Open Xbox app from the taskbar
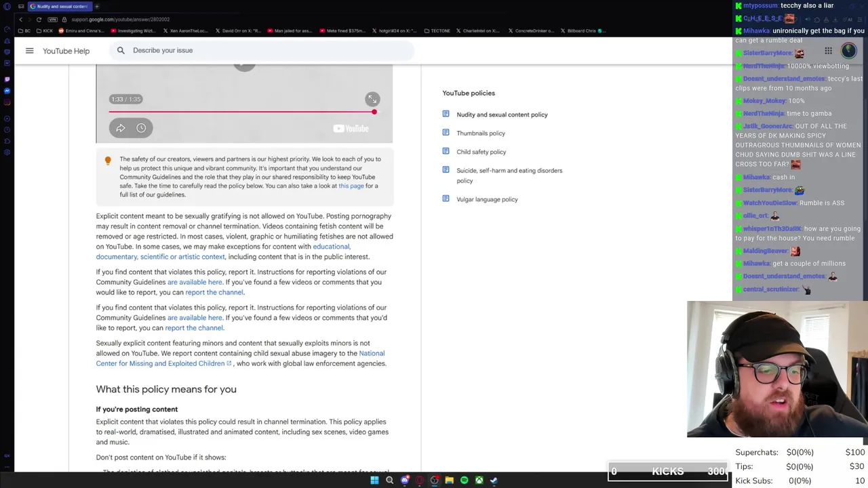This screenshot has height=488, width=868. point(479,481)
